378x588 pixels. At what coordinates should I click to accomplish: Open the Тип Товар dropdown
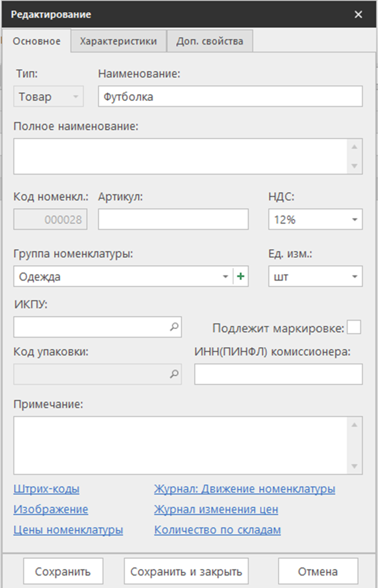coord(75,97)
